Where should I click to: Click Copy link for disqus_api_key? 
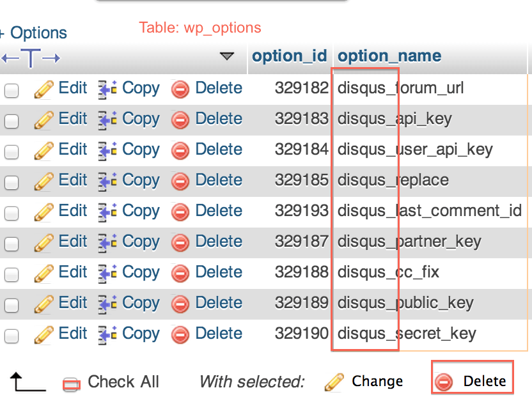141,120
